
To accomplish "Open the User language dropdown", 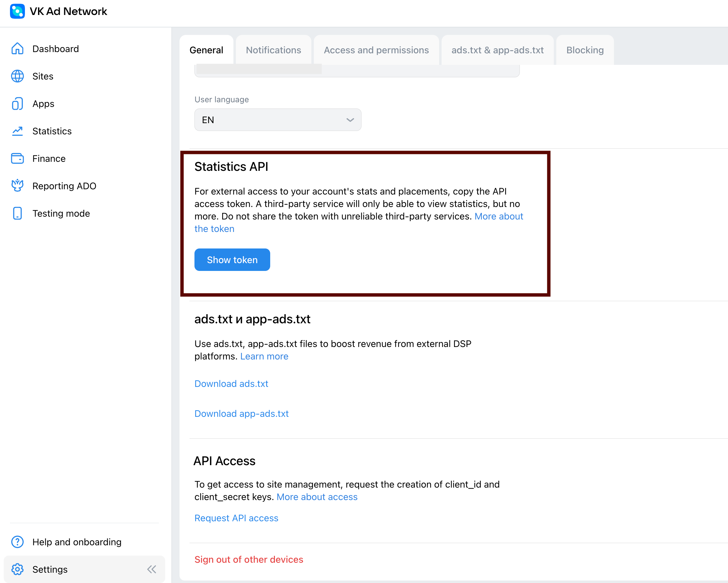I will click(278, 120).
